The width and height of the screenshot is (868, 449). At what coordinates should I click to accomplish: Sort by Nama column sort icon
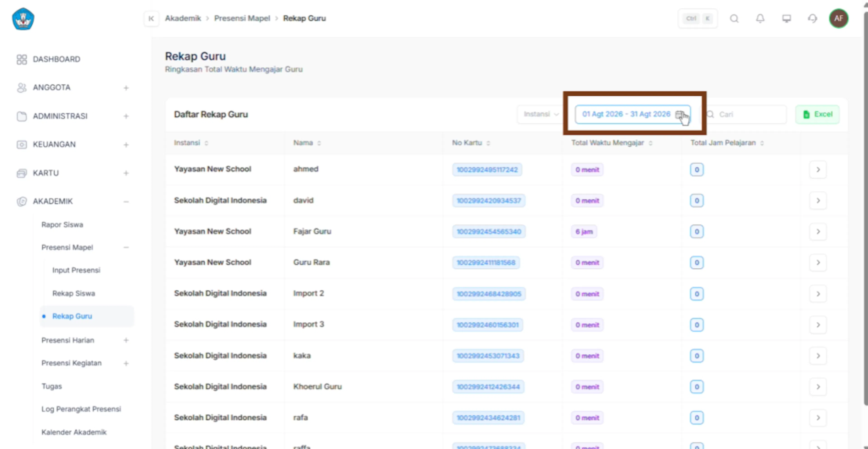319,143
